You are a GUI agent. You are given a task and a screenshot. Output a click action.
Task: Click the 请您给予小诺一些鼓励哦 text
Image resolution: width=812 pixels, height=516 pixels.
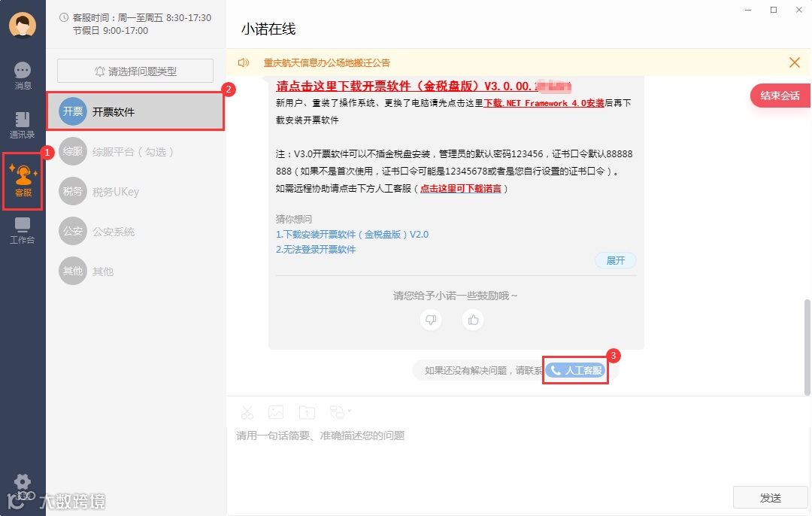pos(455,296)
